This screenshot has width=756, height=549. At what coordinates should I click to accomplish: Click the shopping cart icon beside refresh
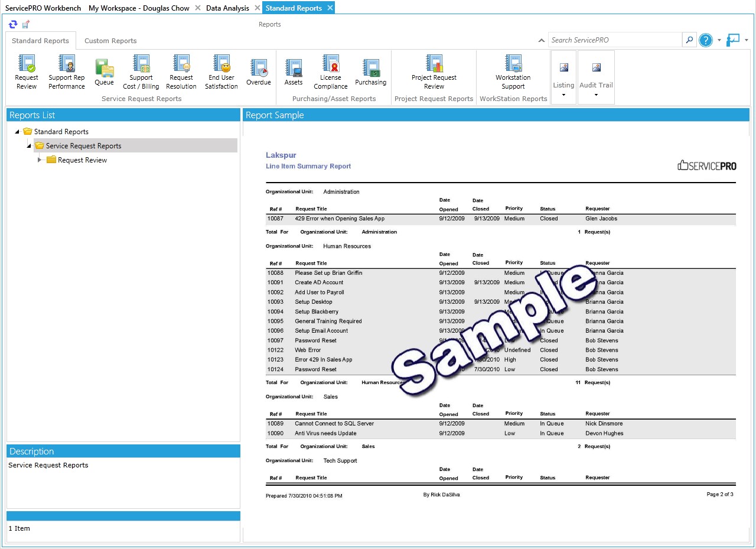click(25, 24)
